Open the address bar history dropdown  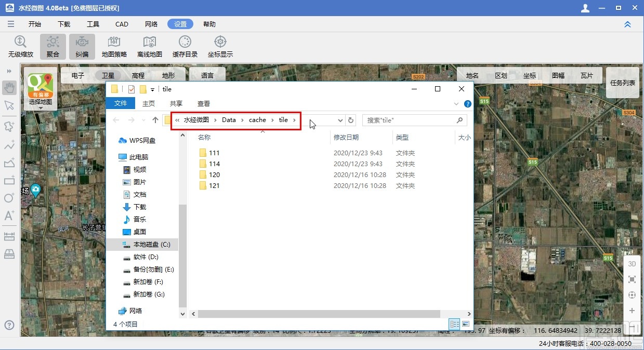(x=340, y=120)
